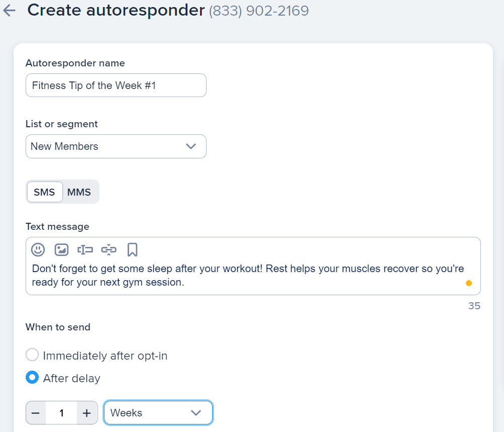Click the insert custom field icon
The image size is (504, 432).
coord(85,249)
